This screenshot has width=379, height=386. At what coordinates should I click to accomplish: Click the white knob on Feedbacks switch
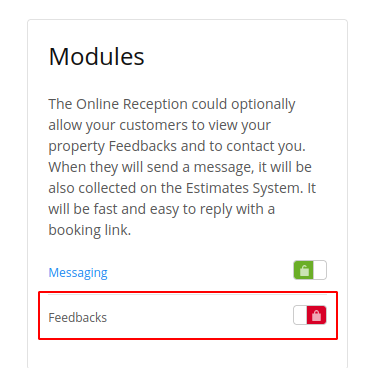tap(300, 315)
